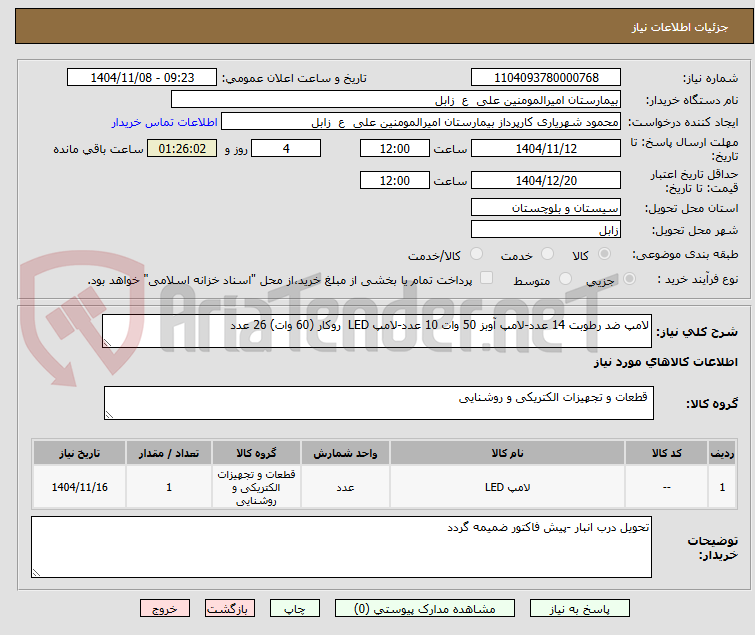755x635 pixels.
Task: Select the کالا/خدمت radio button
Action: click(476, 254)
